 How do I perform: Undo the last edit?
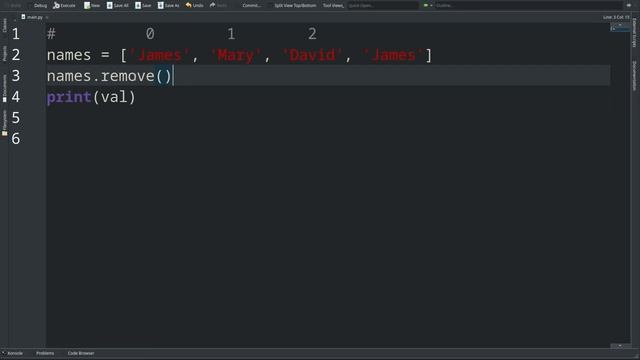tap(194, 5)
